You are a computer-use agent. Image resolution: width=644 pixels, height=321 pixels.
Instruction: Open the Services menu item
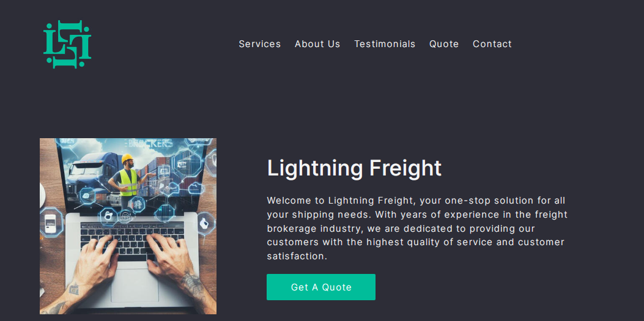[260, 44]
